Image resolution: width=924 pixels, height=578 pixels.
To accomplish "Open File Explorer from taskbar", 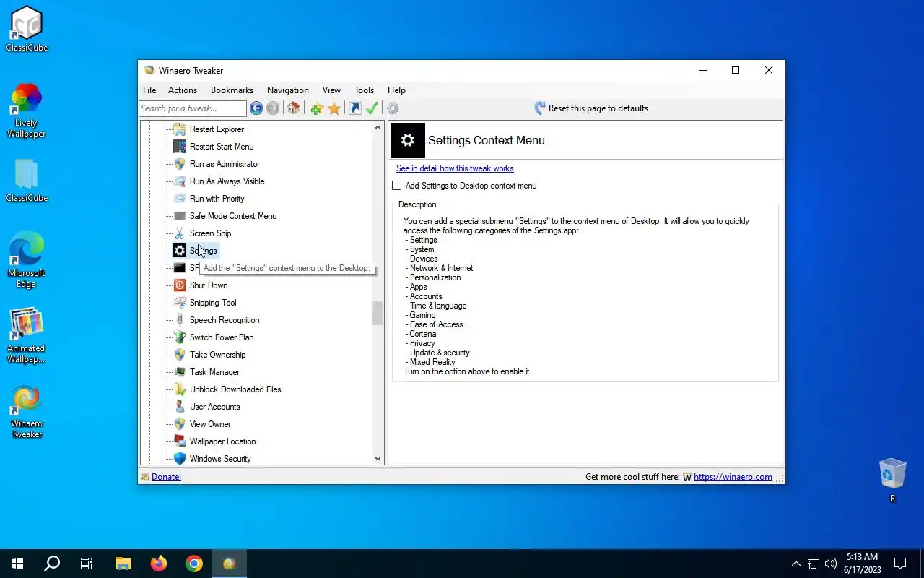I will 123,564.
